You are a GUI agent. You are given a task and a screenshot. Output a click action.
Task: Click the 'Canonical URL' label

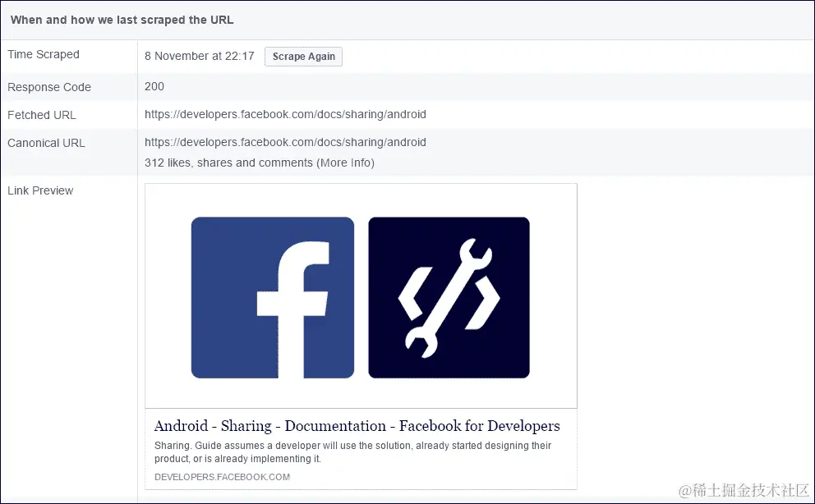click(46, 144)
